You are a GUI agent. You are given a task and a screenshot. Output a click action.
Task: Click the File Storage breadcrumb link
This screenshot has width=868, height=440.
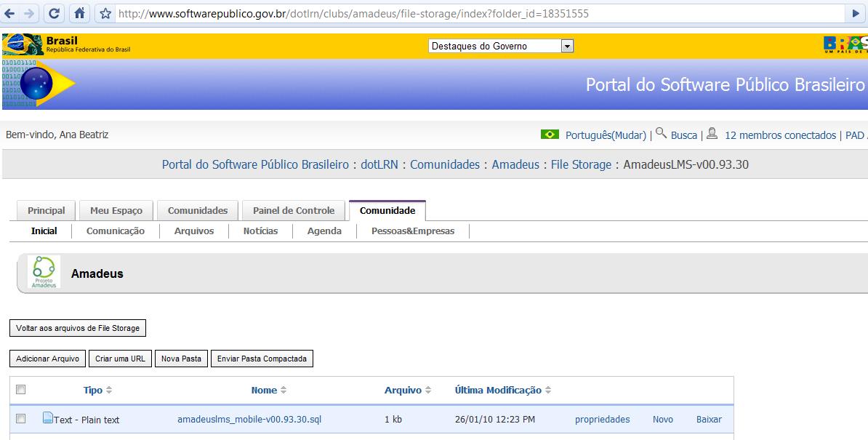pyautogui.click(x=582, y=164)
